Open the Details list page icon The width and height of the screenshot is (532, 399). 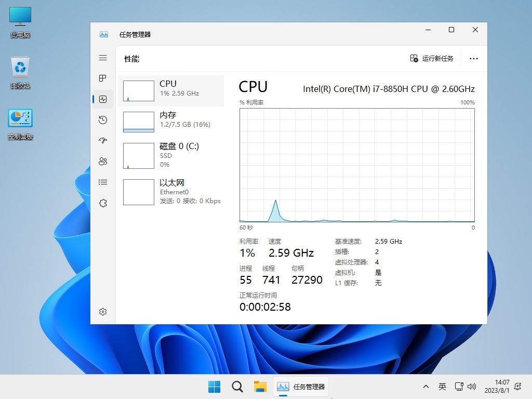pyautogui.click(x=103, y=182)
